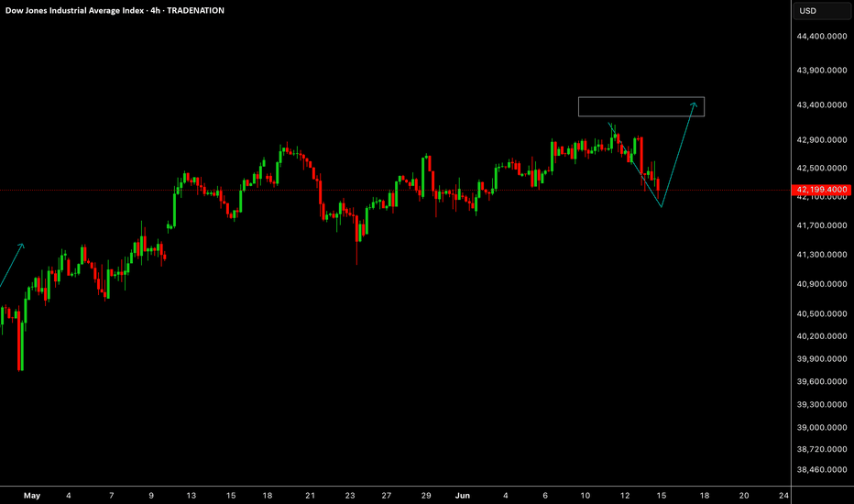The image size is (854, 504).
Task: Click the date 13 on time axis
Action: [192, 496]
